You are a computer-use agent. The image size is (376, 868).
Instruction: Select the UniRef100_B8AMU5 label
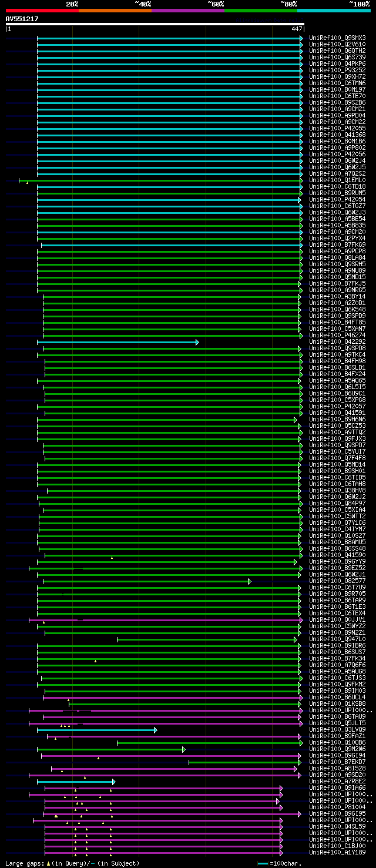[x=337, y=542]
